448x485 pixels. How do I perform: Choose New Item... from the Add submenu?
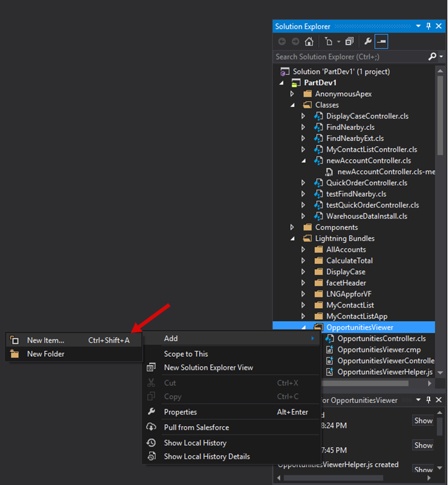click(74, 340)
